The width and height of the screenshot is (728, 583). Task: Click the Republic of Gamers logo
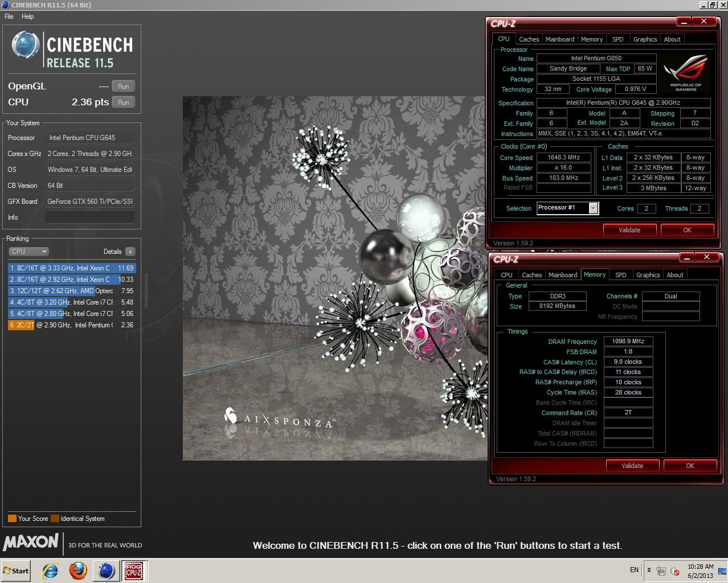[x=686, y=72]
